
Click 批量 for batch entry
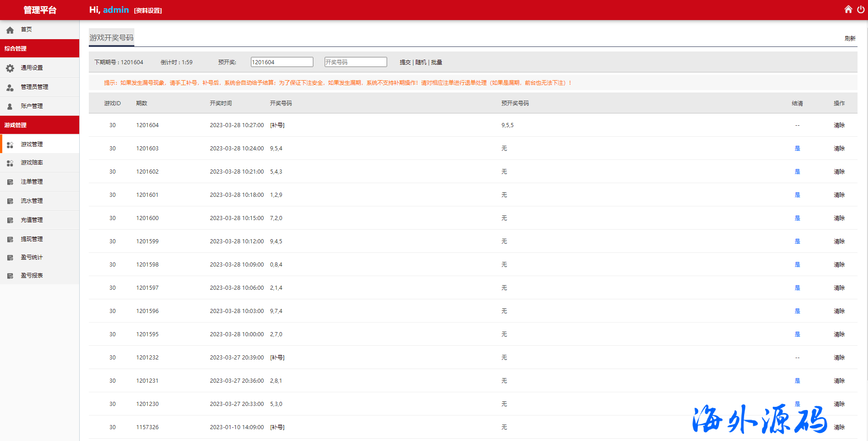tap(437, 62)
